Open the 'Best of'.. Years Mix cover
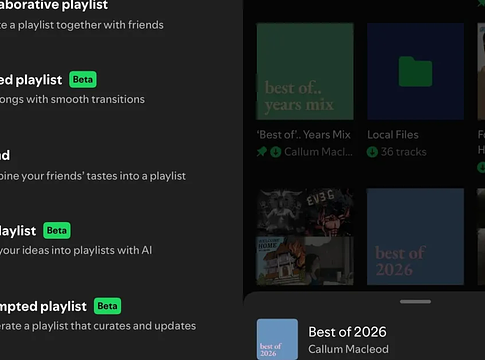485x360 pixels. pos(305,71)
